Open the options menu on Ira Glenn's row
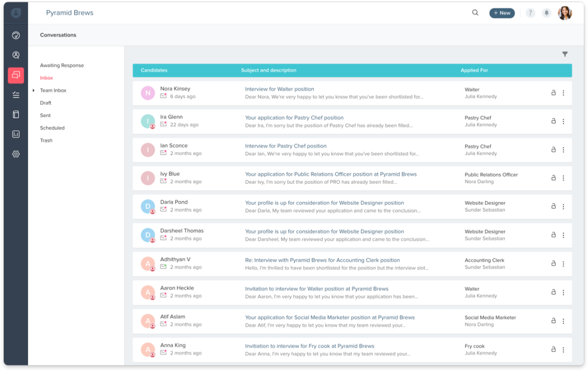 pyautogui.click(x=563, y=121)
